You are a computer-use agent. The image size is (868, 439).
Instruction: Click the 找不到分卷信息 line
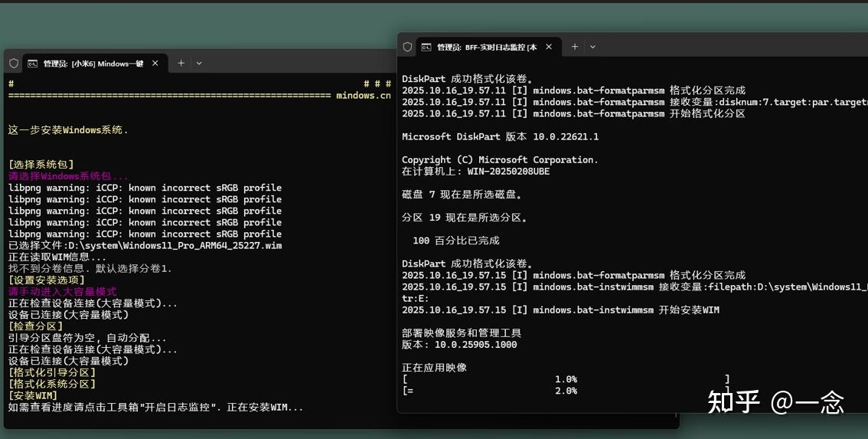(90, 268)
